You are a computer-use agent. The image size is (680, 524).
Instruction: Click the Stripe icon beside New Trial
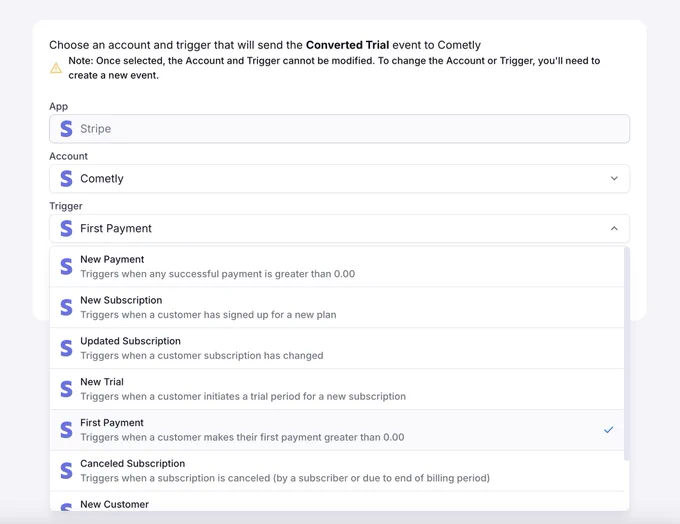click(x=66, y=390)
